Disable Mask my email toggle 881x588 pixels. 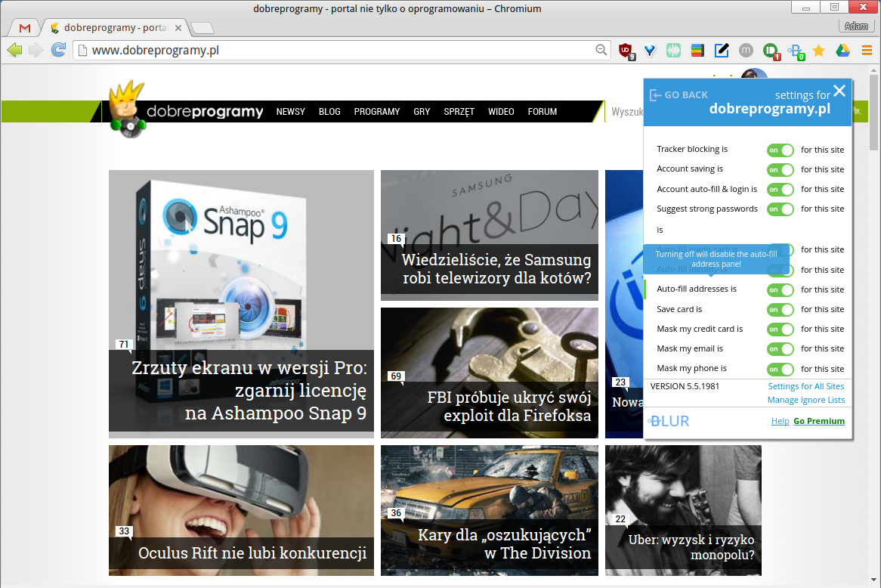coord(781,349)
